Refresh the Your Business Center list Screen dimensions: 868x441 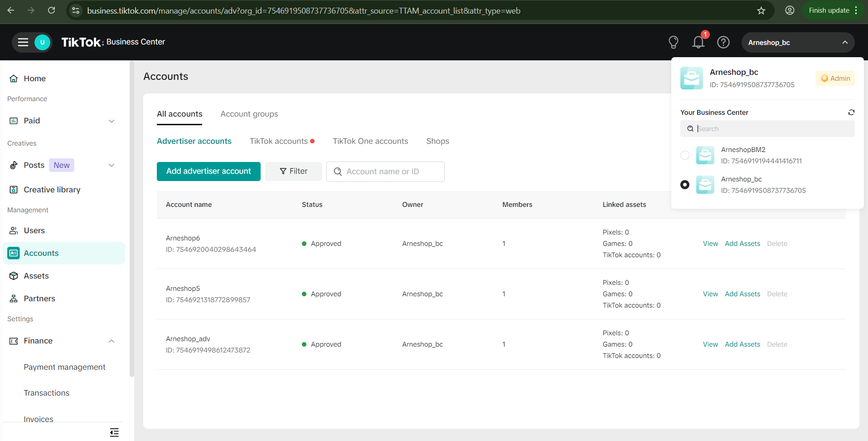point(851,113)
